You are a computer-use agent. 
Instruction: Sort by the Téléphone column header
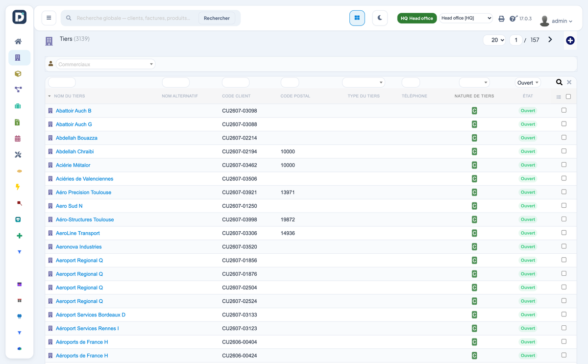click(x=415, y=96)
